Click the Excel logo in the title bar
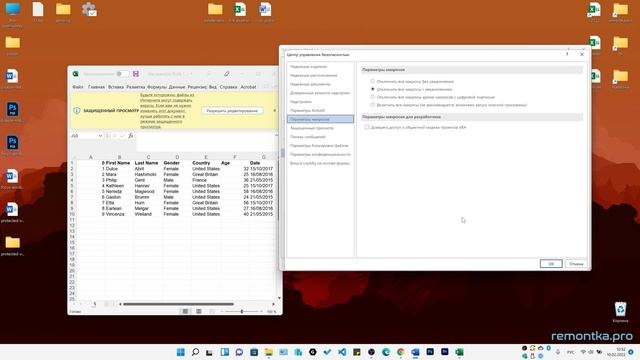This screenshot has width=640, height=360. (76, 74)
